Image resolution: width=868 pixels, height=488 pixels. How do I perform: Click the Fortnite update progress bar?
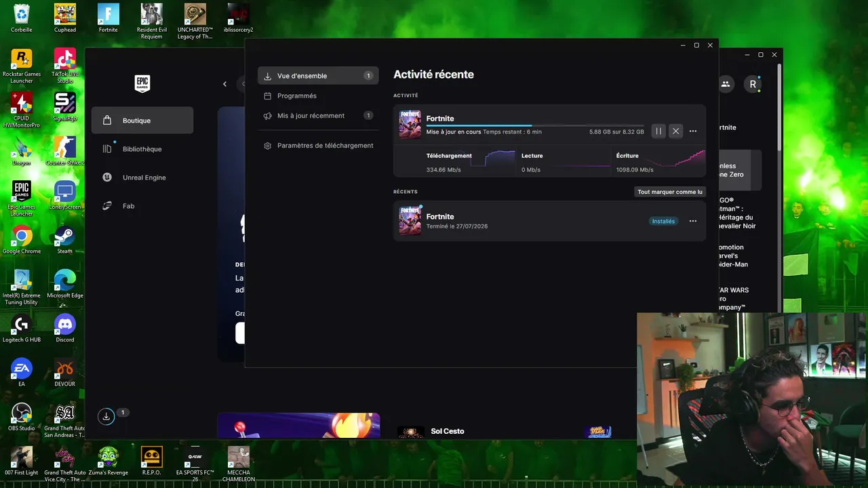click(535, 125)
